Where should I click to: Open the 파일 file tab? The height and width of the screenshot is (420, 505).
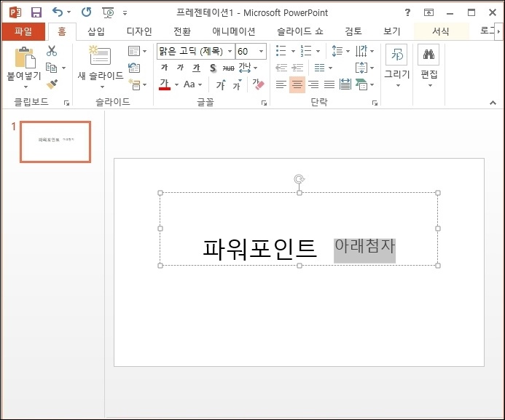click(23, 31)
